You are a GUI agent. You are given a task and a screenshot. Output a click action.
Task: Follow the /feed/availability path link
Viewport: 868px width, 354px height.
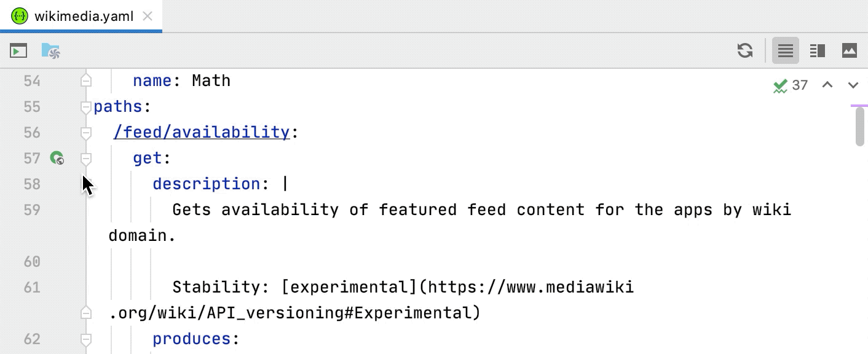point(201,132)
